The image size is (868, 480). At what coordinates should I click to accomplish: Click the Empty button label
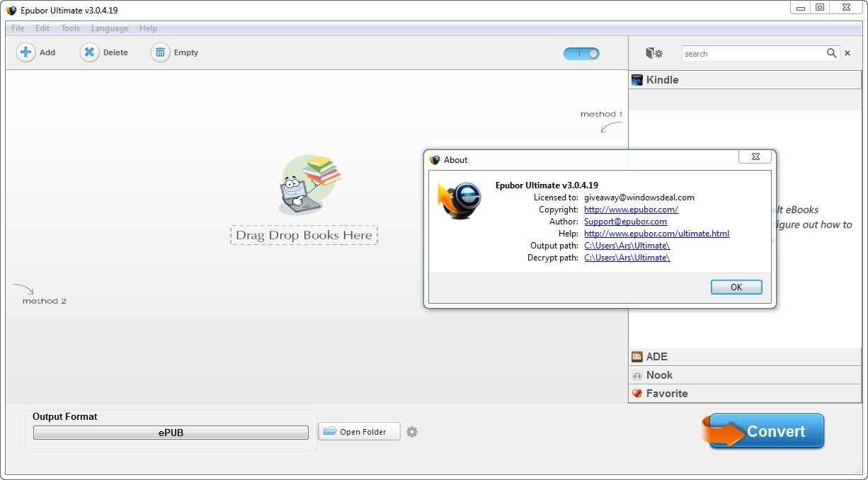(186, 52)
